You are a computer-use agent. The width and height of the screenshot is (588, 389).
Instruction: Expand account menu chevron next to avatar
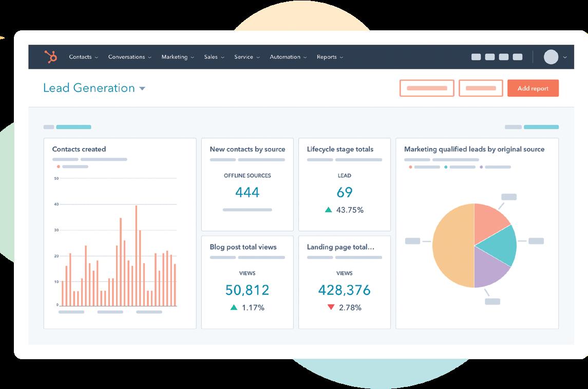click(x=565, y=58)
